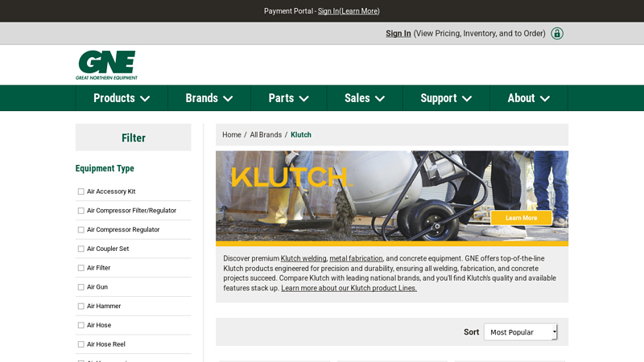Open the Support navigation menu
644x362 pixels.
pyautogui.click(x=446, y=98)
